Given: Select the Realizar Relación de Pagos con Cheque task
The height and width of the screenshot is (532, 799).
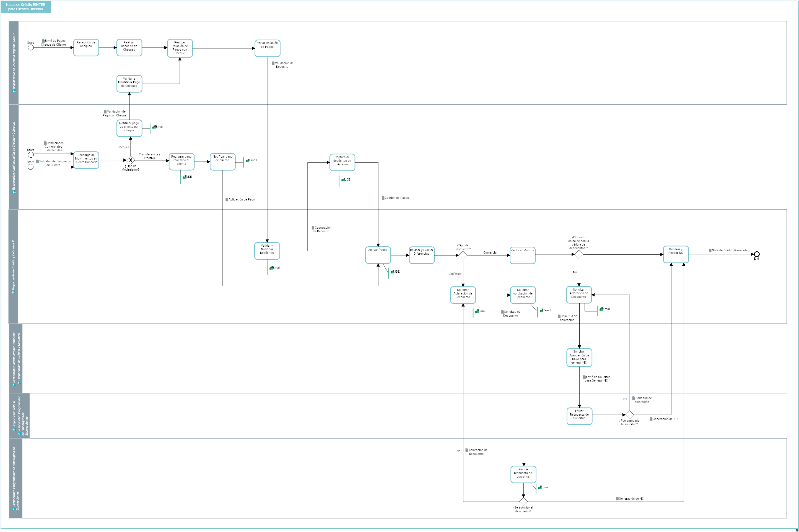Looking at the screenshot, I should click(180, 48).
